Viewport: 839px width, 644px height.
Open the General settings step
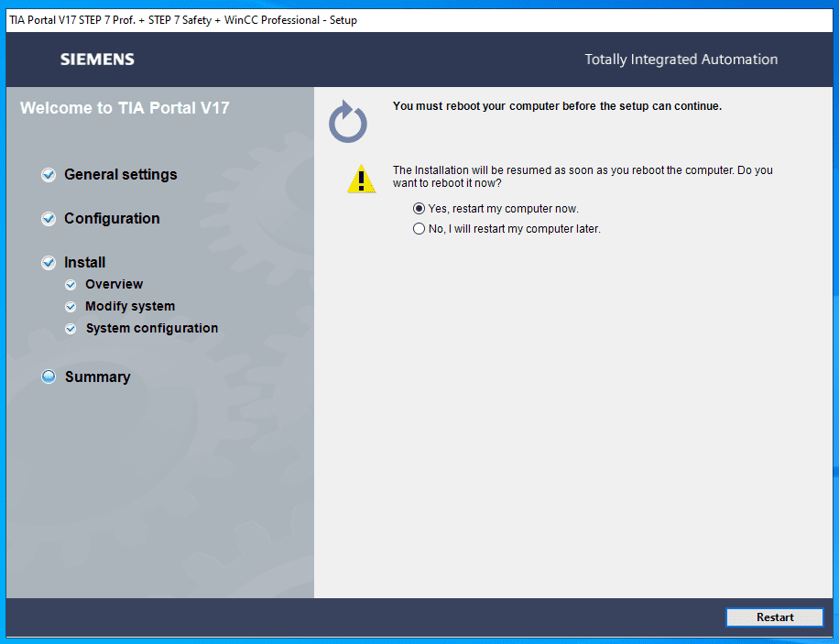tap(120, 175)
